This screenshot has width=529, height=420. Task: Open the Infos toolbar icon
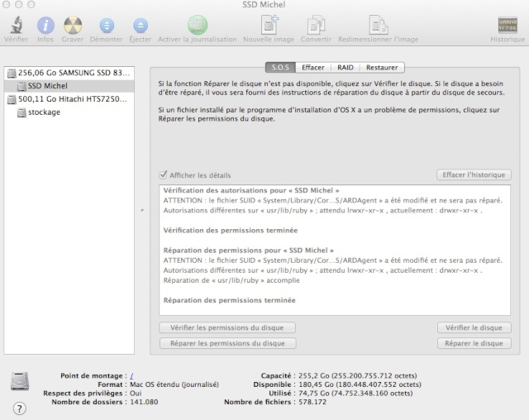(x=45, y=26)
